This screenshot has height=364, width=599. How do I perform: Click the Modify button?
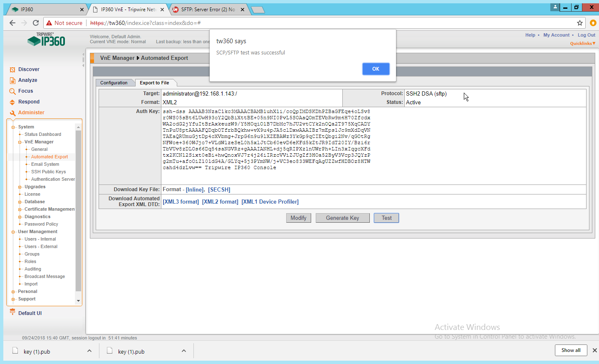(x=298, y=218)
